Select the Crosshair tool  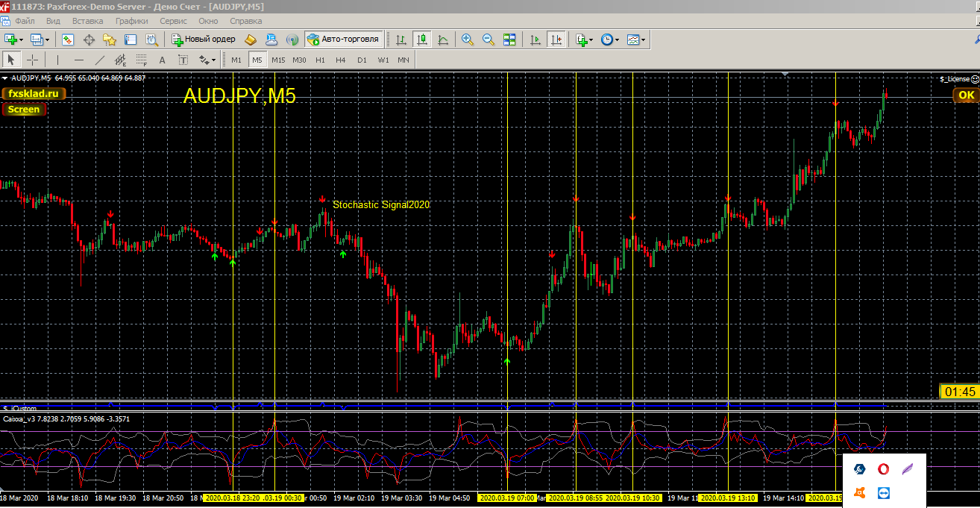tap(33, 60)
